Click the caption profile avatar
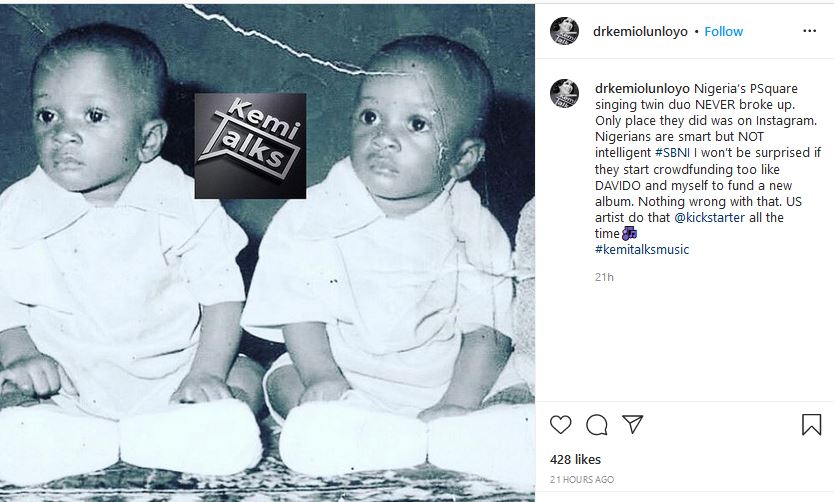Screen dimensions: 834x502 pos(564,93)
